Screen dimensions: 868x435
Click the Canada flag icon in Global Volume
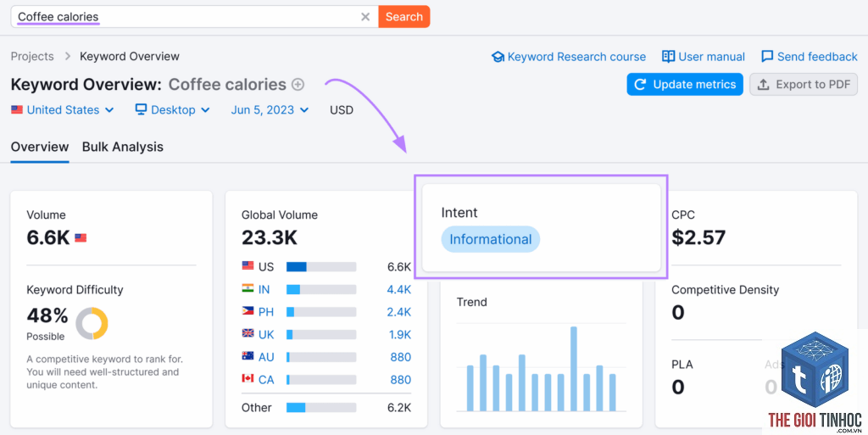click(248, 378)
